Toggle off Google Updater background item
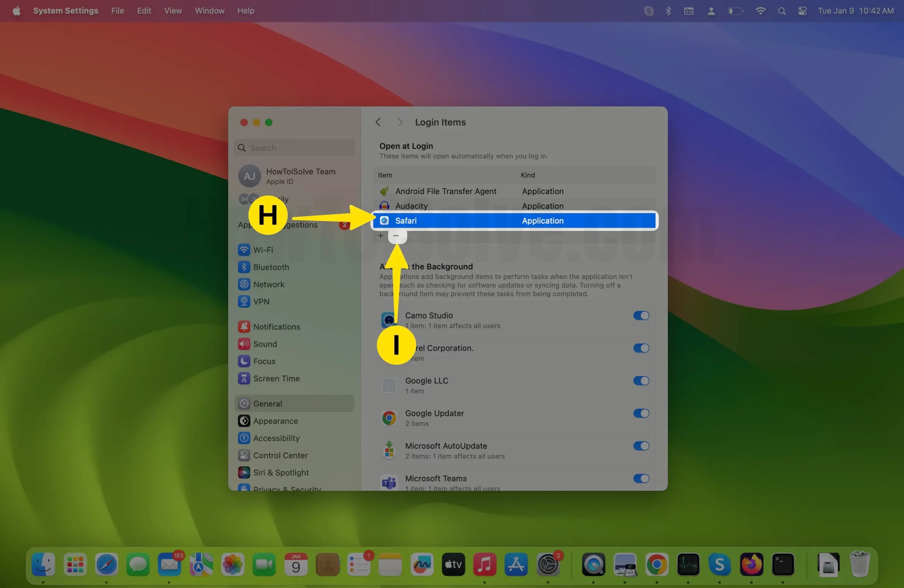This screenshot has width=904, height=588. (641, 413)
